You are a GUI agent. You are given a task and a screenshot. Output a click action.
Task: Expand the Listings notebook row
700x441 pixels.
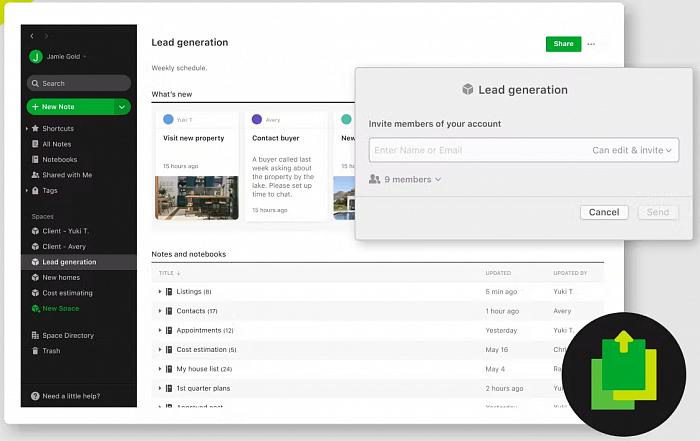(x=160, y=291)
